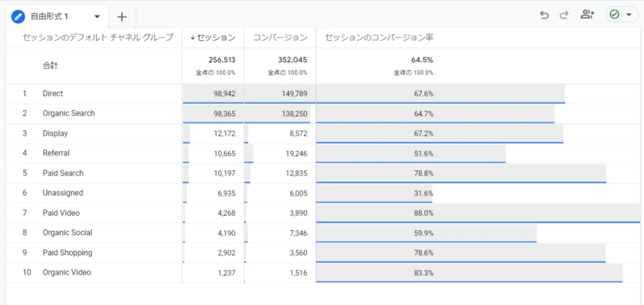
Task: Select the Direct row label
Action: pos(53,94)
